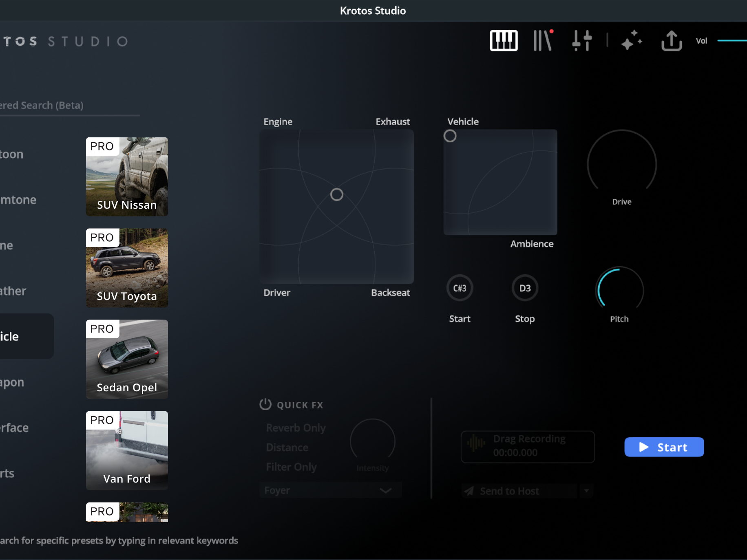This screenshot has height=560, width=747.
Task: Select the Weather category in sidebar
Action: point(13,291)
